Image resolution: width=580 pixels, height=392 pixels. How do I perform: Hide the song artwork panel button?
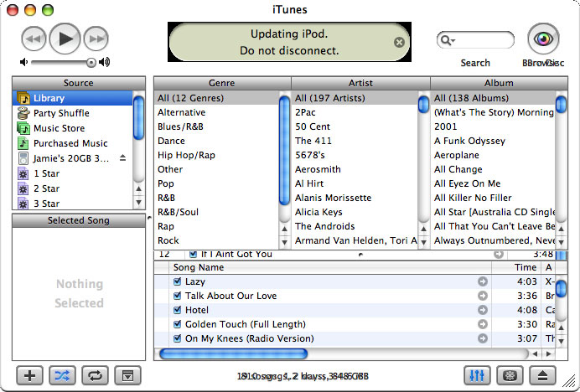[x=127, y=376]
